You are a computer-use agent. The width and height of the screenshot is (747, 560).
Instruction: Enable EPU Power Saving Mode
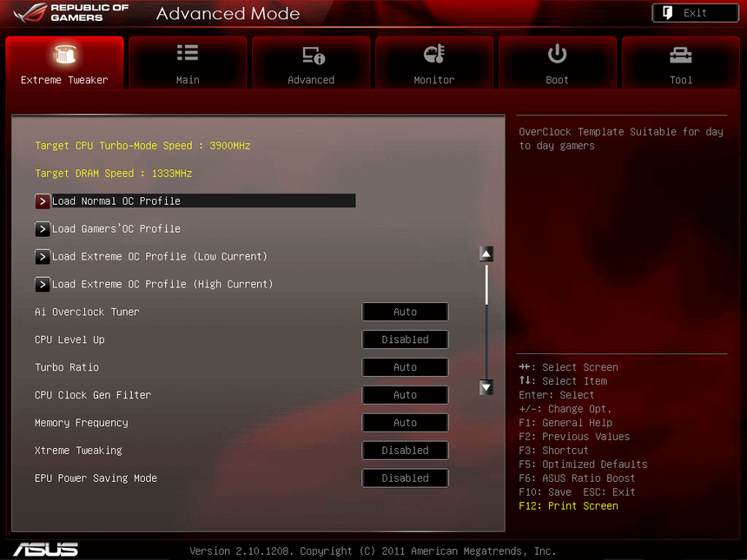click(x=405, y=478)
